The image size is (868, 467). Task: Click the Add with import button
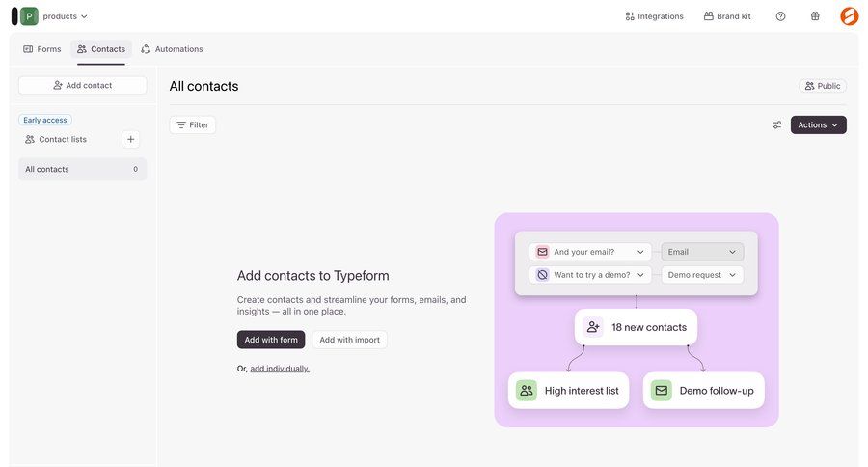(349, 340)
